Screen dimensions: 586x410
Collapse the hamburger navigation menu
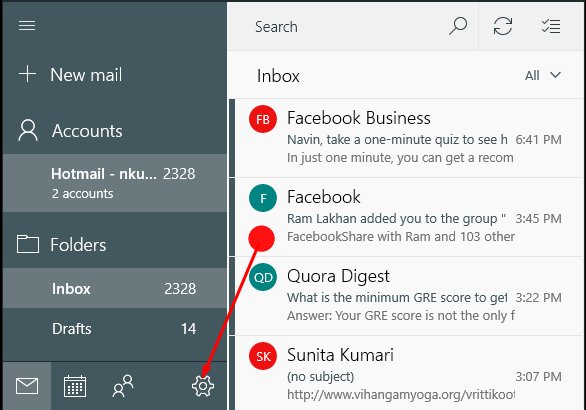coord(27,25)
